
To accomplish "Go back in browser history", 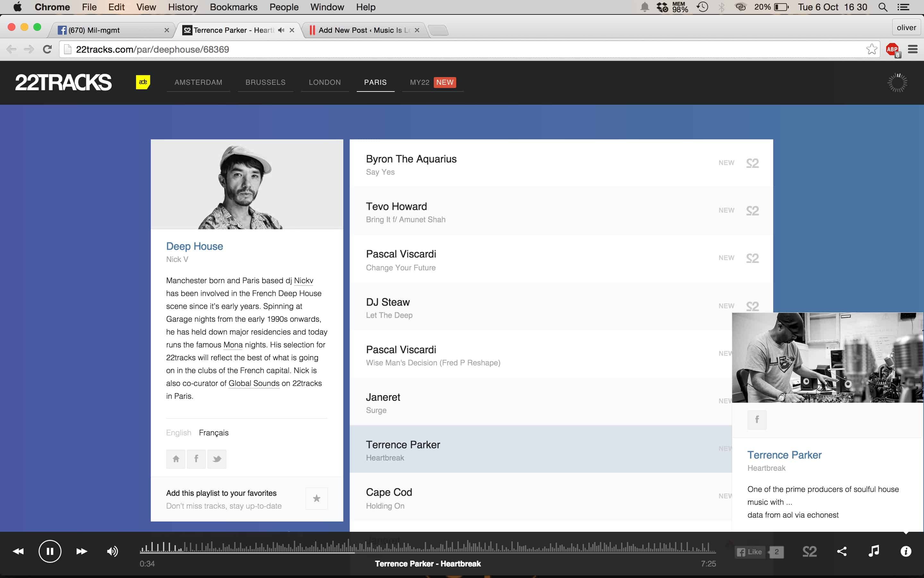I will pos(12,49).
